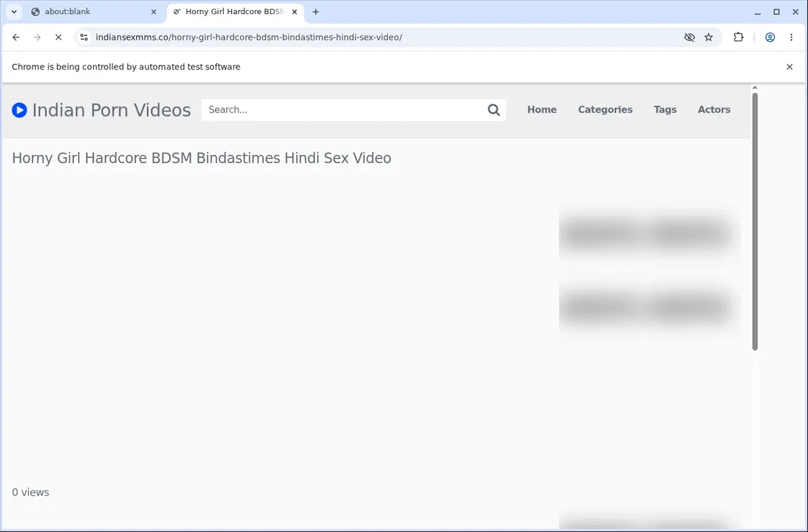Open the Tags menu item
Image resolution: width=808 pixels, height=532 pixels.
pos(665,110)
